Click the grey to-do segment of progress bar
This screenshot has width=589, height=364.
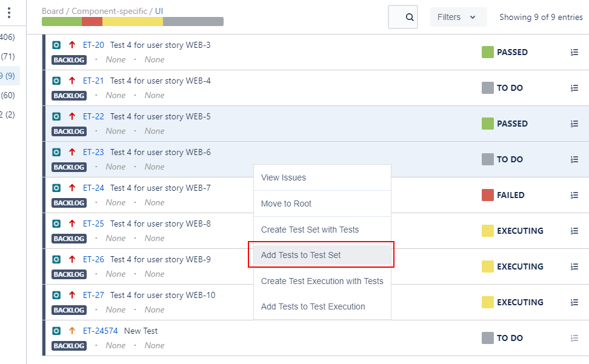(x=193, y=21)
